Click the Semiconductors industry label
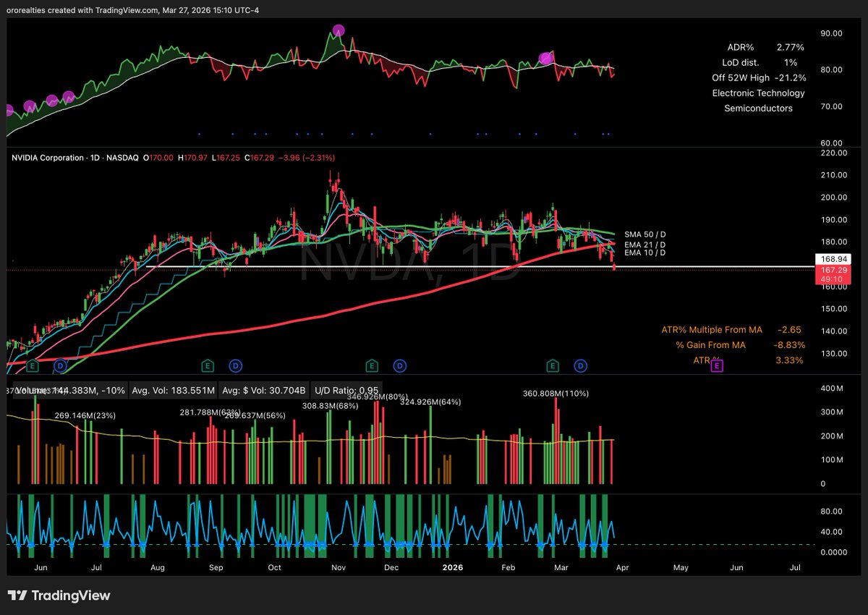 [x=758, y=108]
